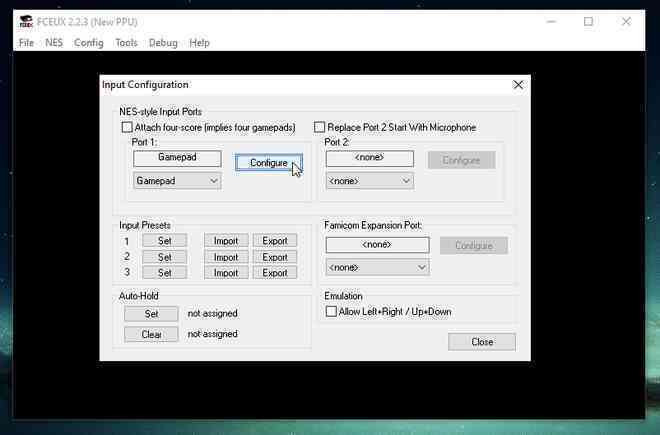This screenshot has height=435, width=660.
Task: Click Set for input preset 2
Action: pos(165,257)
